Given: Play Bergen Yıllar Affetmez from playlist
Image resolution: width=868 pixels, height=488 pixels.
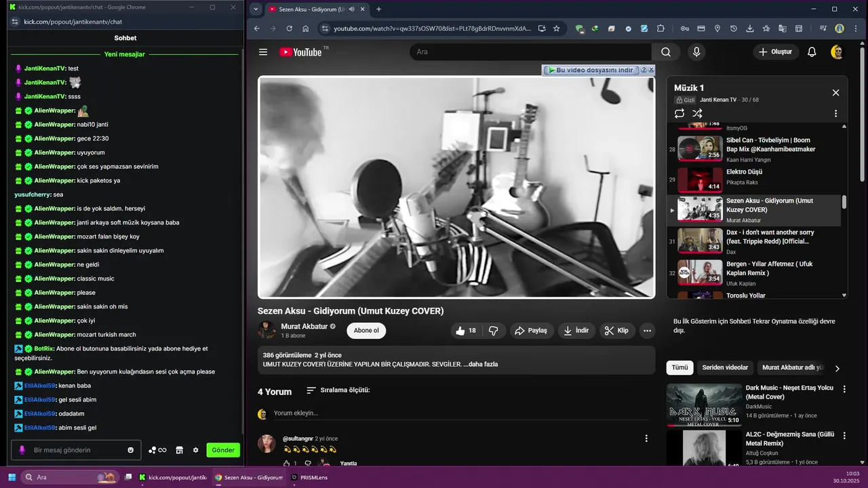Looking at the screenshot, I should [754, 273].
